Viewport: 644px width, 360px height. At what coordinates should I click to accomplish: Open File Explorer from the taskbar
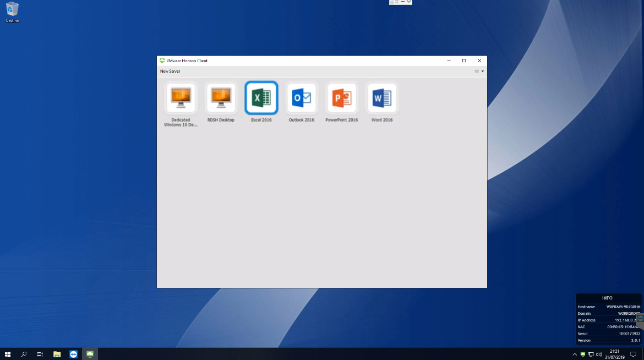[x=57, y=354]
